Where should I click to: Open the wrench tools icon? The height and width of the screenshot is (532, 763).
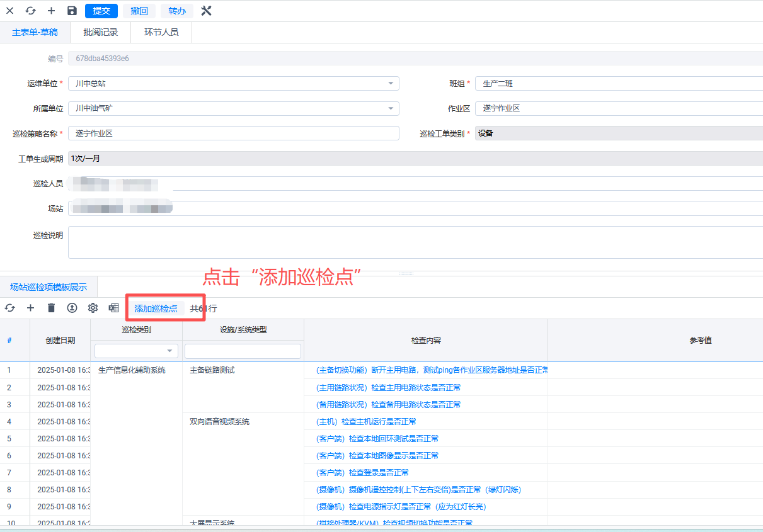click(206, 11)
